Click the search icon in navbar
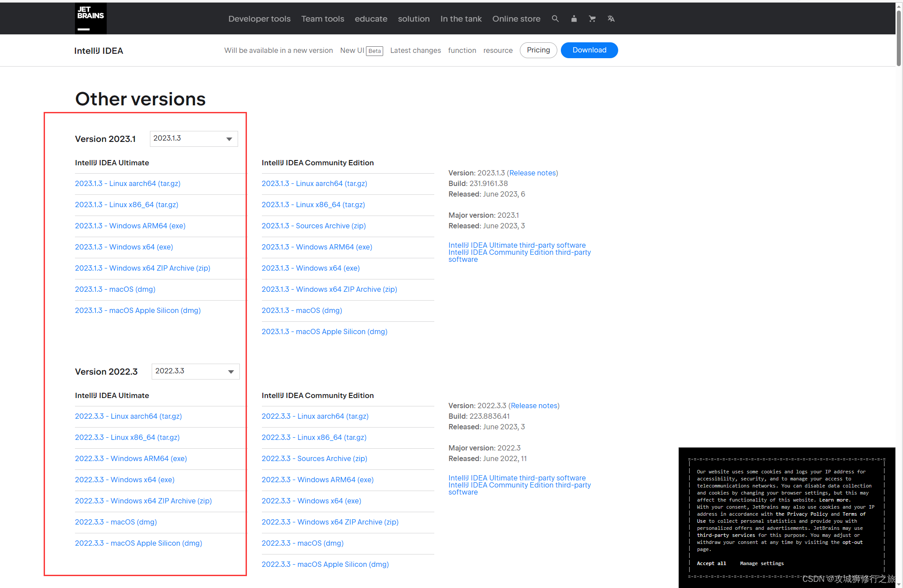This screenshot has width=903, height=588. pos(555,19)
